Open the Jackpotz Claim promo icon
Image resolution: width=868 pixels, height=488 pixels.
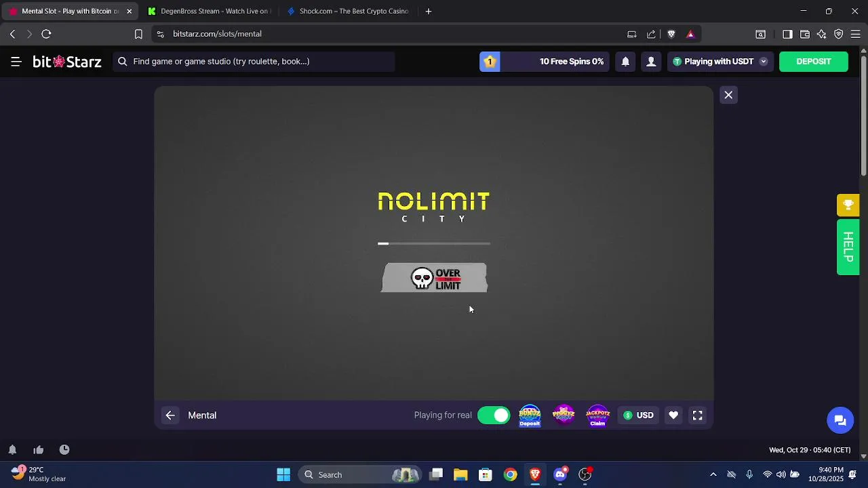pos(597,415)
